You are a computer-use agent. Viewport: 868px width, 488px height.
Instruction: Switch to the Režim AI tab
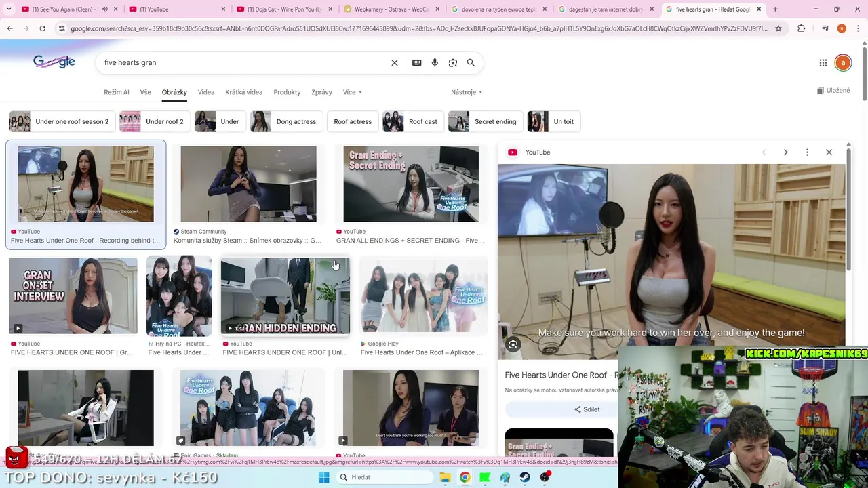(x=117, y=92)
